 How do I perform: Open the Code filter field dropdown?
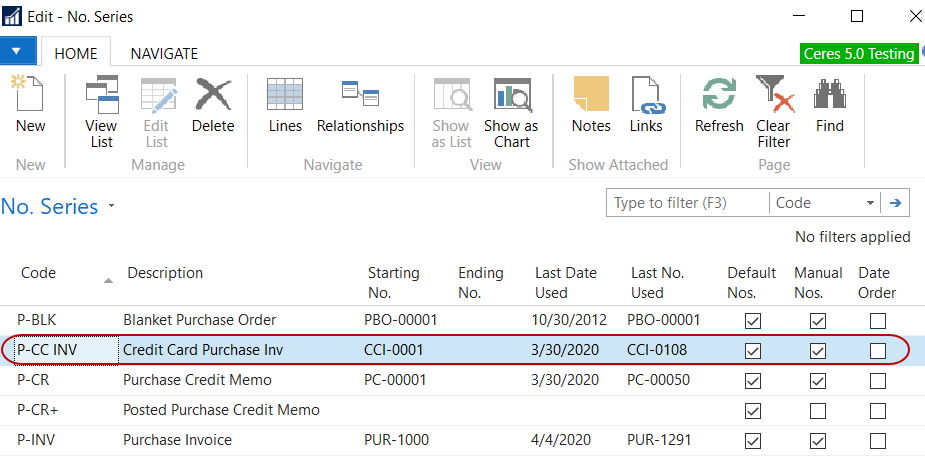pyautogui.click(x=869, y=203)
